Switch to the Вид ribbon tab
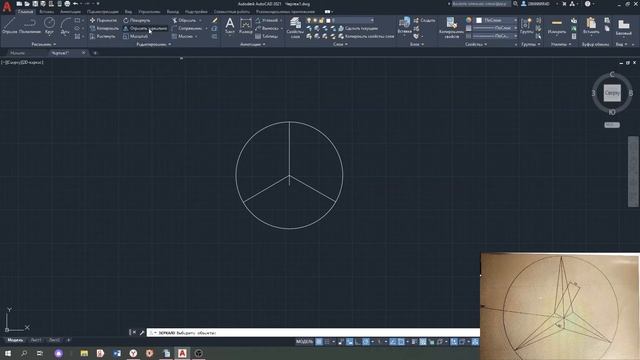The image size is (640, 360). tap(128, 12)
